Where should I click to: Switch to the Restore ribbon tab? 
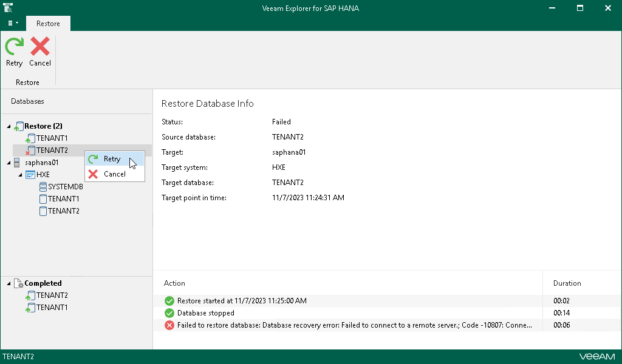(48, 23)
